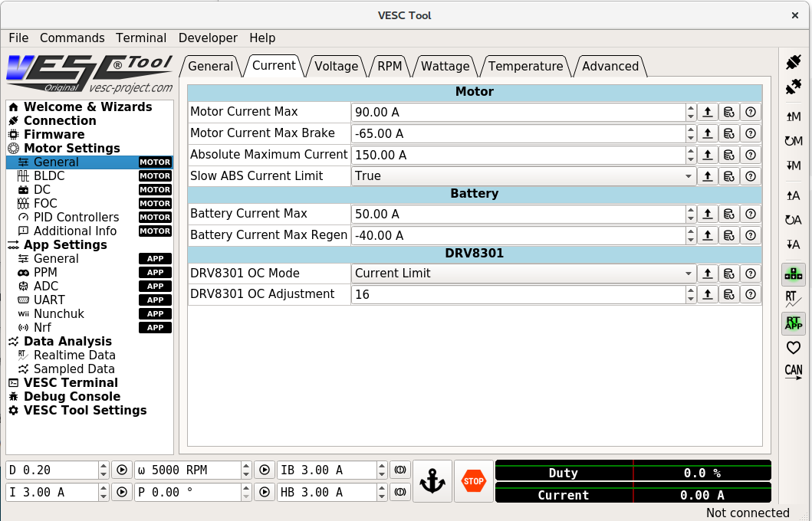Open the File menu

pyautogui.click(x=18, y=38)
